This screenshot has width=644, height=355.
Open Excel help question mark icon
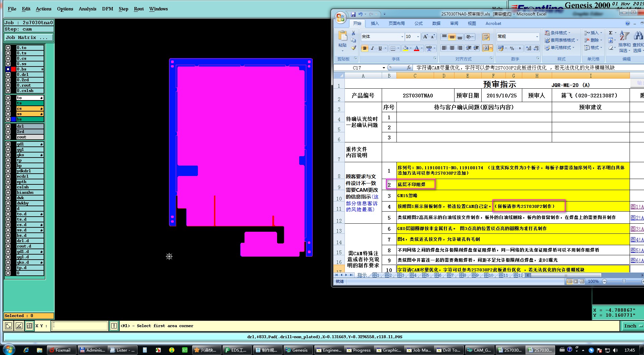click(627, 23)
